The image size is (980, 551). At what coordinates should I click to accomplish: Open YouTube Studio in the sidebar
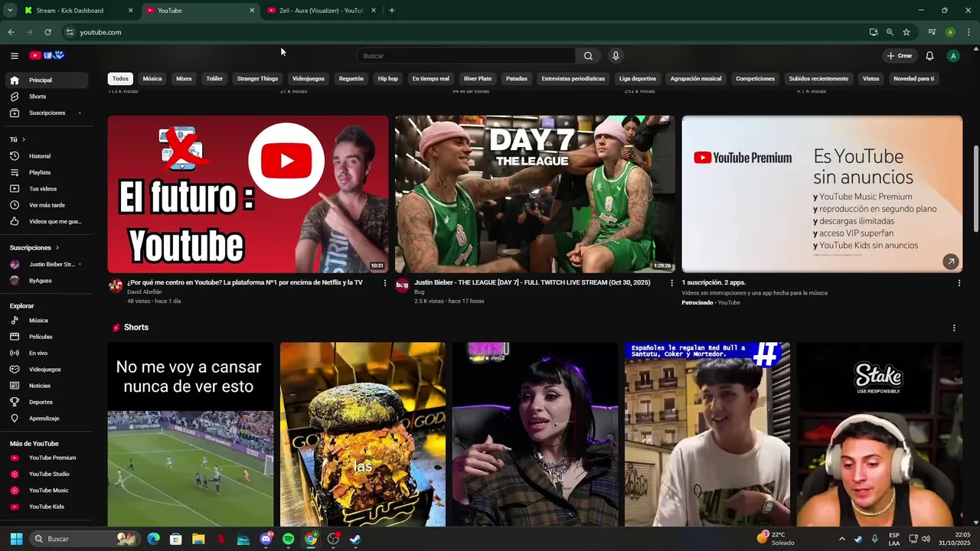46,474
